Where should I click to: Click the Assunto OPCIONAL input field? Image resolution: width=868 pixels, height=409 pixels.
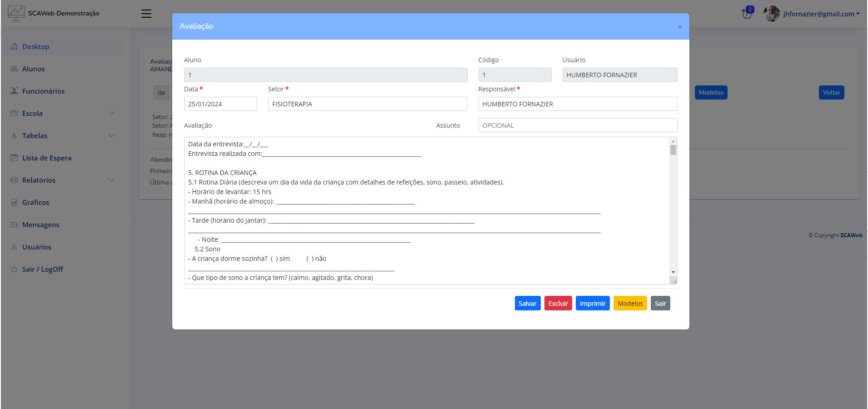click(x=577, y=125)
